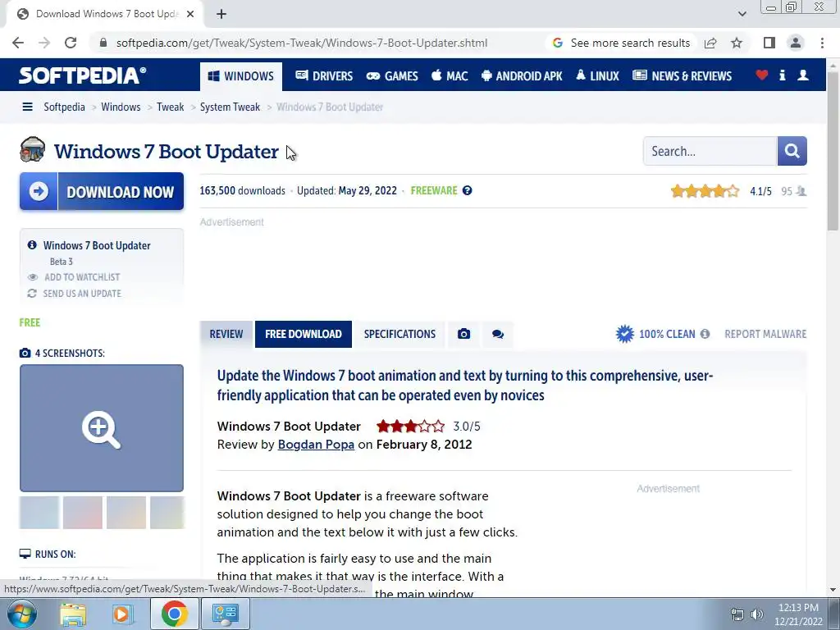Open the camera screenshots tab
Viewport: 840px width, 630px height.
464,335
